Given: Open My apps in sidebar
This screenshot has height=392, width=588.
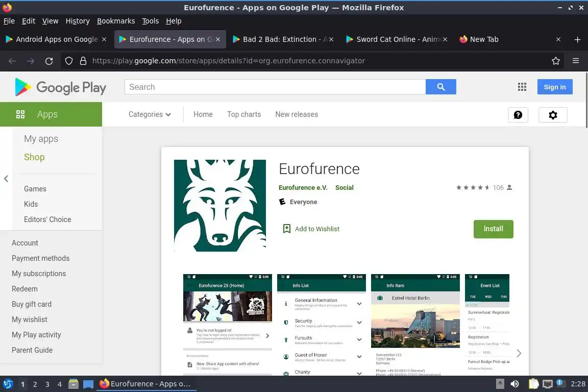Looking at the screenshot, I should (x=41, y=139).
